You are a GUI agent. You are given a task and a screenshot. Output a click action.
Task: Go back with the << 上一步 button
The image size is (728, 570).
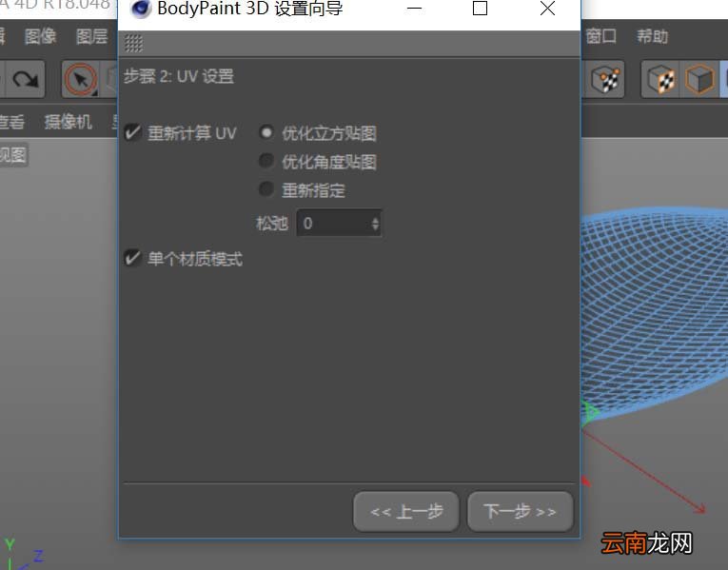(406, 512)
